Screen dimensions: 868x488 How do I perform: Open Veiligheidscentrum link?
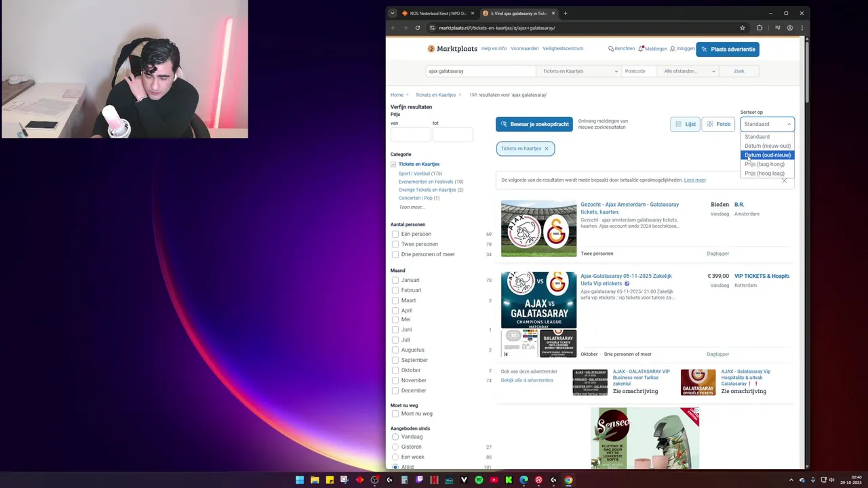(x=563, y=49)
